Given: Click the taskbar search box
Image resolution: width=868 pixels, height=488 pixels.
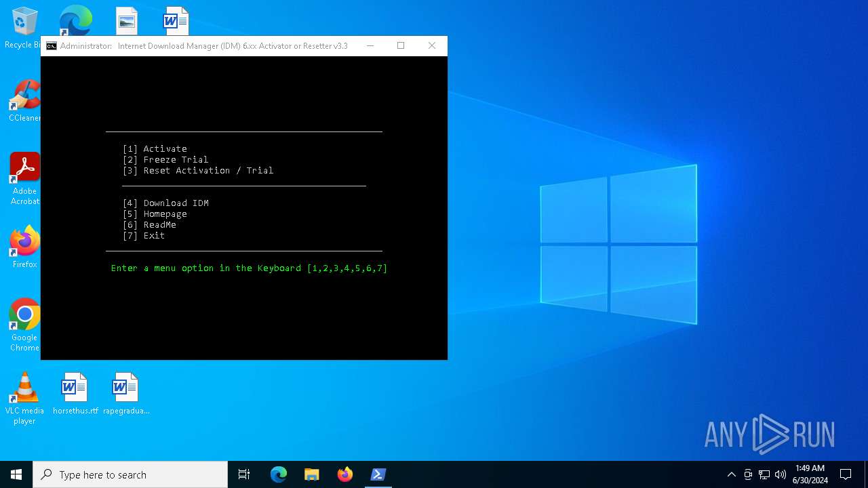Looking at the screenshot, I should point(130,474).
